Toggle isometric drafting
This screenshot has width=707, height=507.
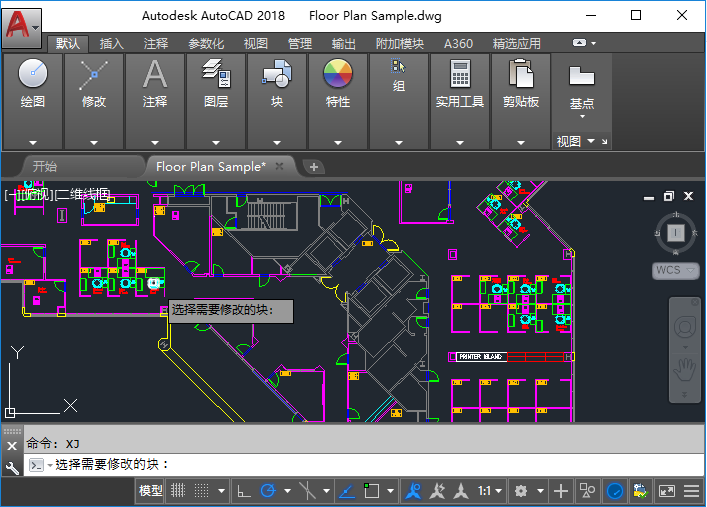pos(307,491)
